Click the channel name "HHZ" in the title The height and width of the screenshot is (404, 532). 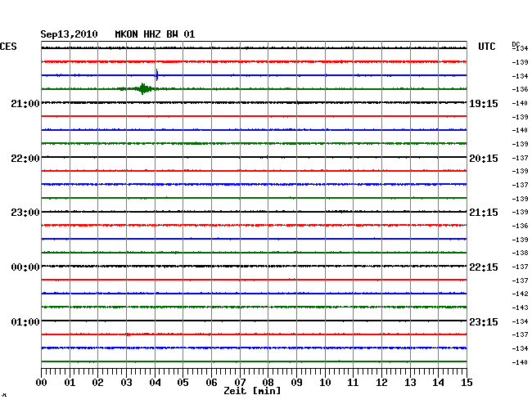(152, 34)
